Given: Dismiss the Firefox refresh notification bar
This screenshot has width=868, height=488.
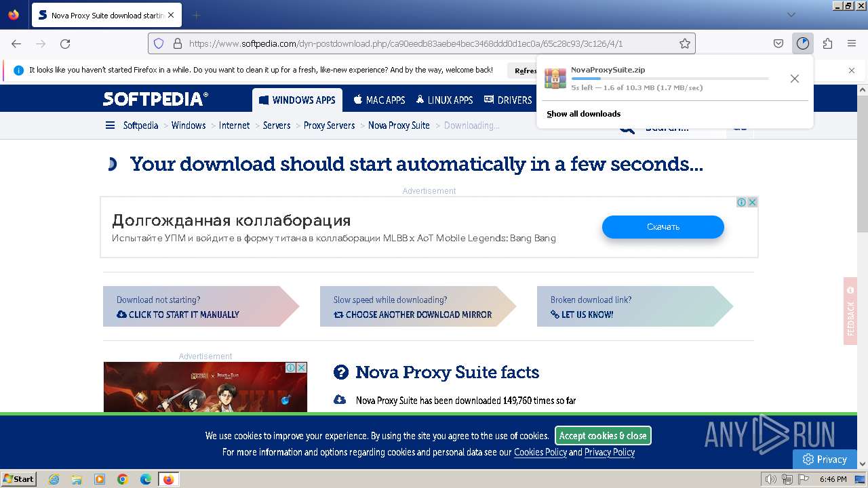Looking at the screenshot, I should 852,70.
